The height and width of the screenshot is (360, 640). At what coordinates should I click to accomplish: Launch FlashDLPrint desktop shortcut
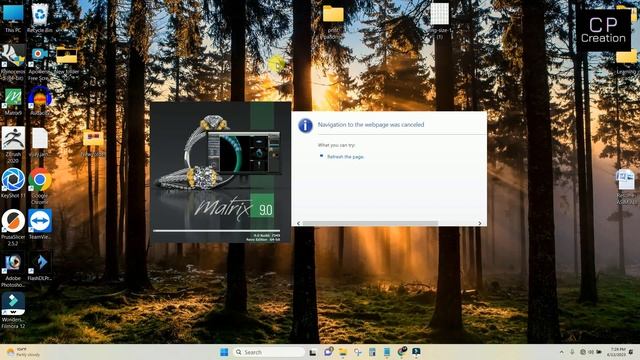[40, 267]
